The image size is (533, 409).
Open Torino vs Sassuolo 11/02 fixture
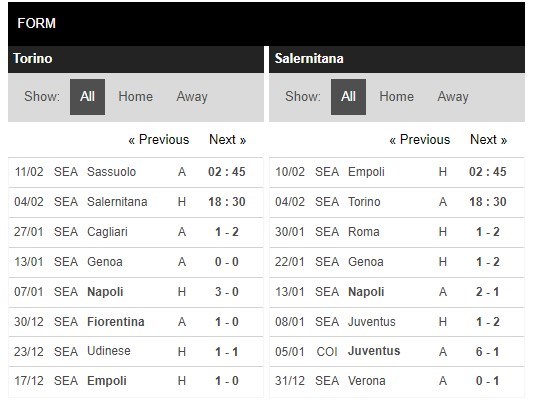pyautogui.click(x=136, y=172)
